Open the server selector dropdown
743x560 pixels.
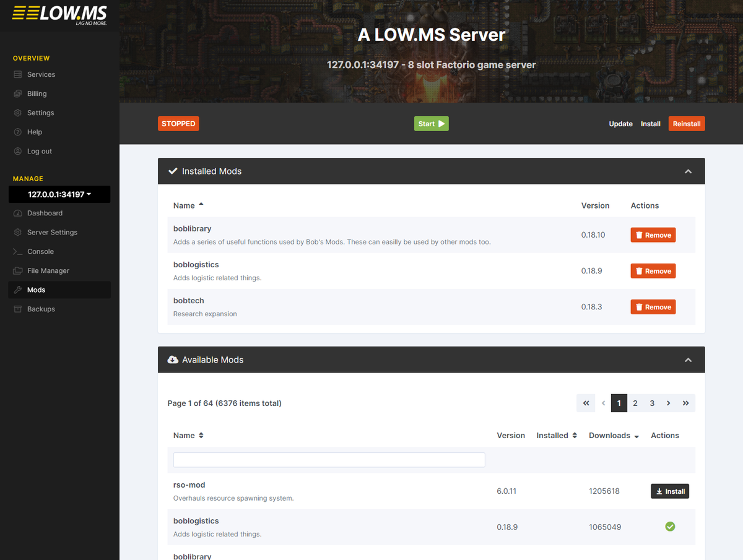(x=59, y=194)
